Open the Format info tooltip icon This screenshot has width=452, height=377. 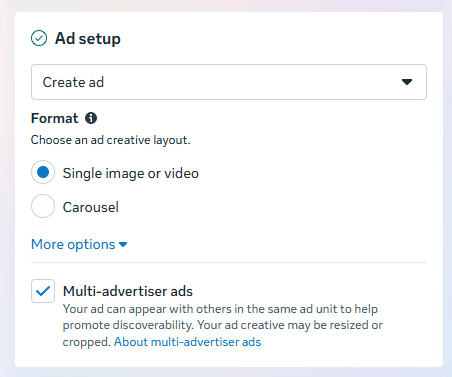pos(91,118)
